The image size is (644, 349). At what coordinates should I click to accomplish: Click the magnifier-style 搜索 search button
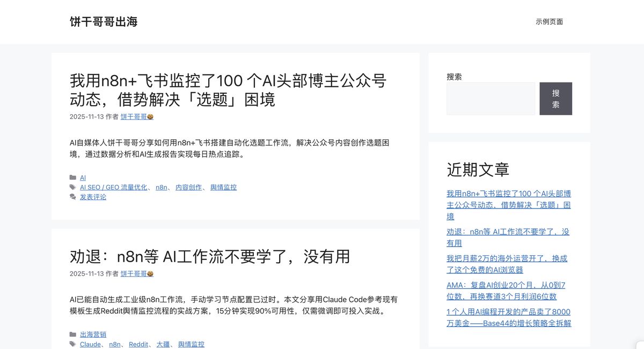click(556, 99)
